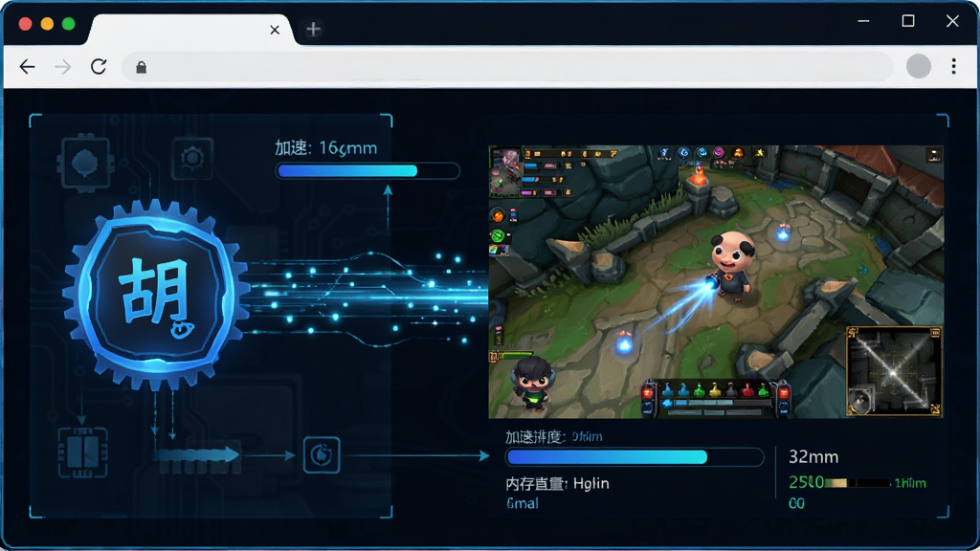The width and height of the screenshot is (980, 551).
Task: Click the minimap in game preview
Action: click(x=894, y=371)
